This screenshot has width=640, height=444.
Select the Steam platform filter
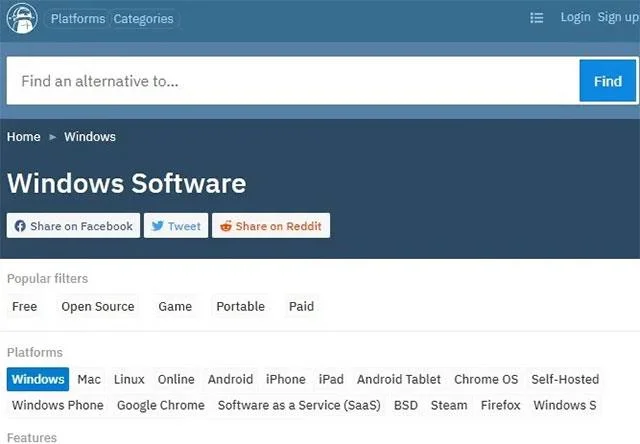449,405
